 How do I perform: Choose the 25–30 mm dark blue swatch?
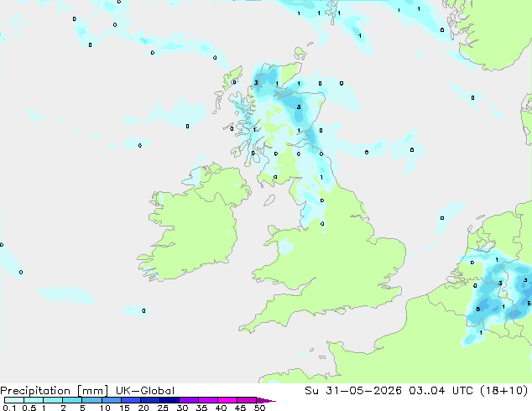click(169, 400)
